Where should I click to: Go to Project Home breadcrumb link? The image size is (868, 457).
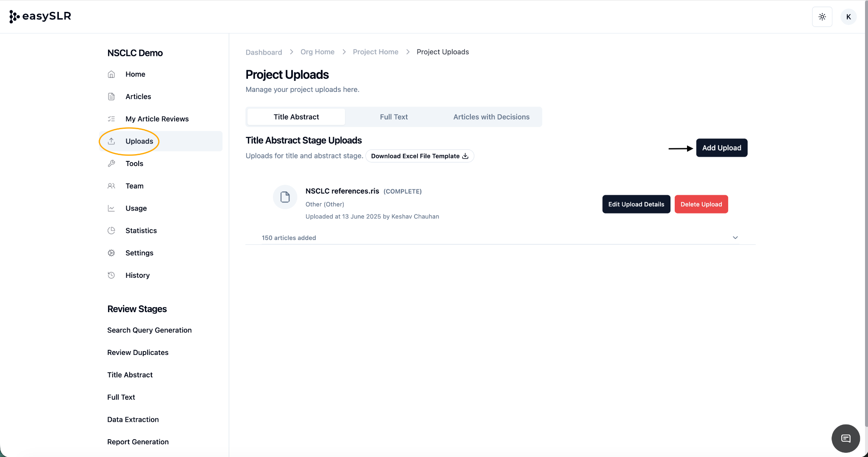click(375, 52)
